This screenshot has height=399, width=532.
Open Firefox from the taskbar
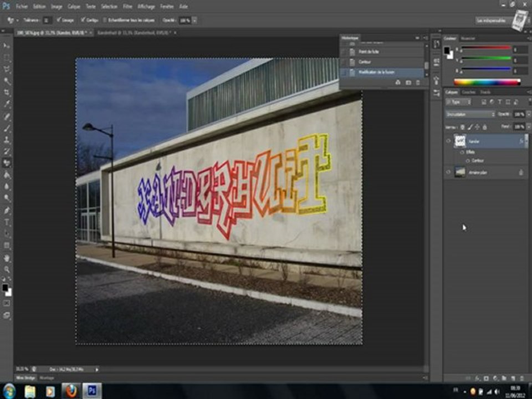(x=71, y=391)
